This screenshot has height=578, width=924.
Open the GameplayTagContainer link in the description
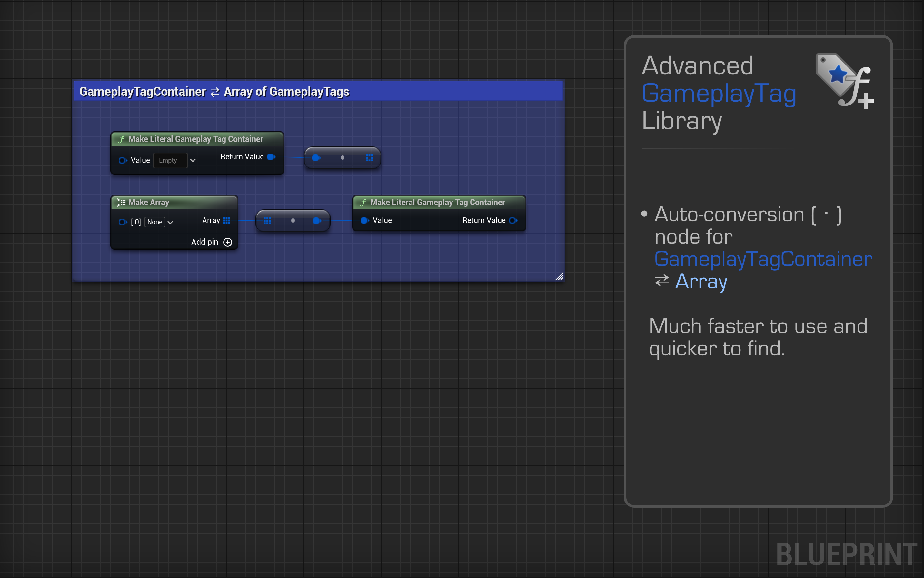[x=762, y=259]
